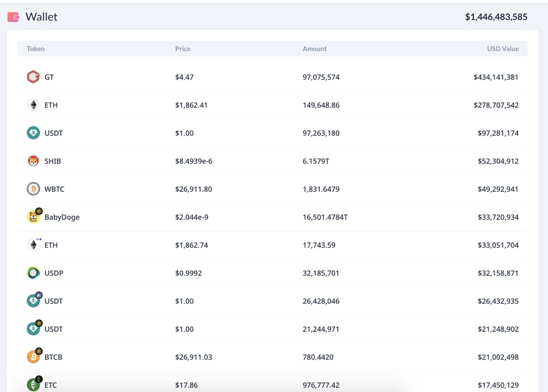Click BTCB amount 780.4420

click(318, 357)
